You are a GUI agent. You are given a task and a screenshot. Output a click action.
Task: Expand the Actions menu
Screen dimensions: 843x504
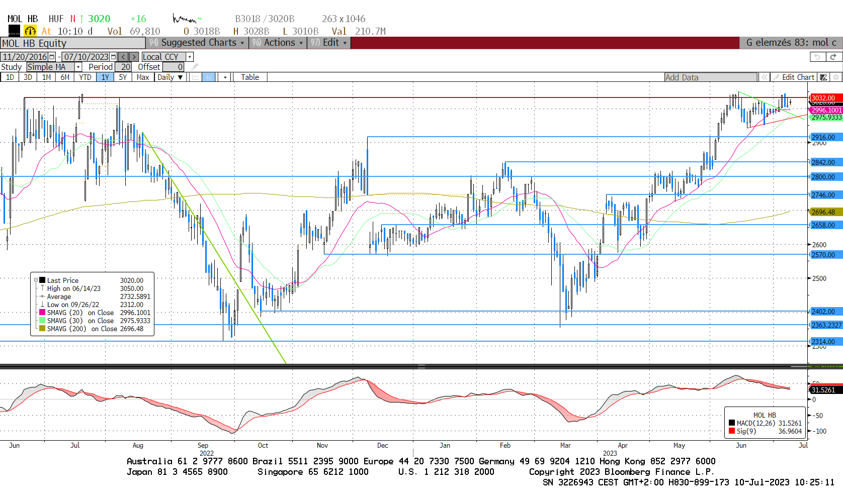click(x=278, y=43)
